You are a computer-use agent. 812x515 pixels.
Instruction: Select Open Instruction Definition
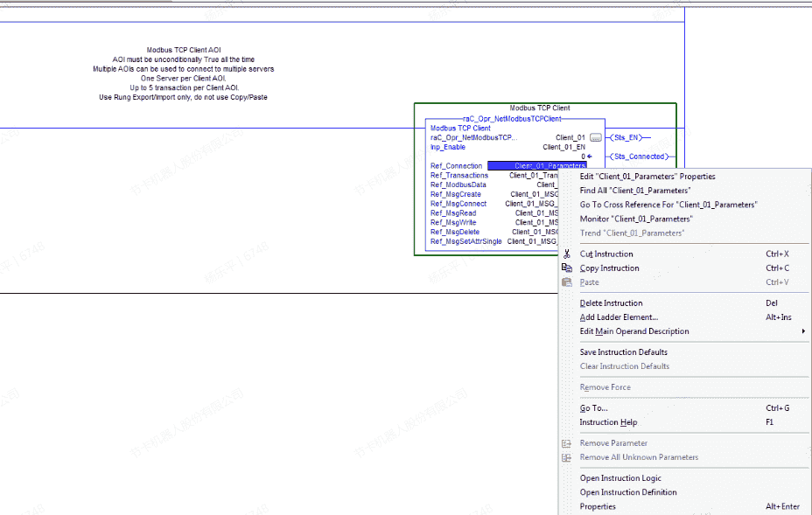click(x=627, y=492)
